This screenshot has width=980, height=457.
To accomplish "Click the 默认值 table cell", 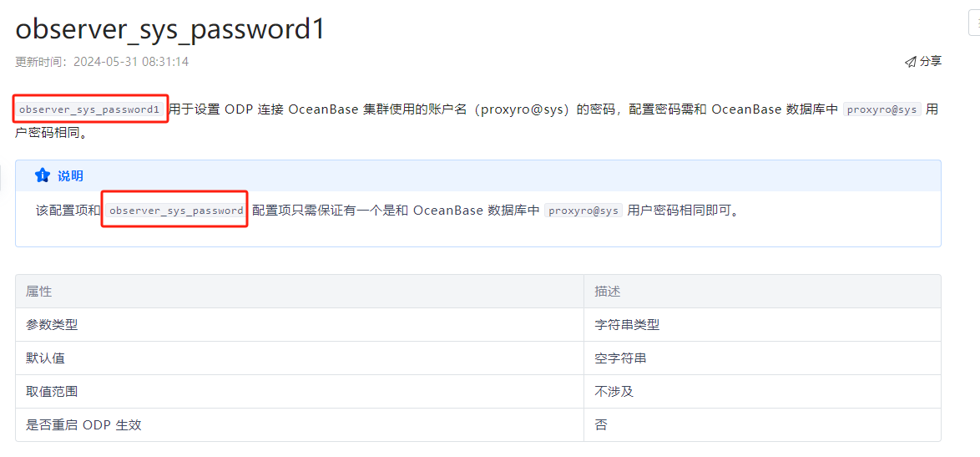I will 300,358.
